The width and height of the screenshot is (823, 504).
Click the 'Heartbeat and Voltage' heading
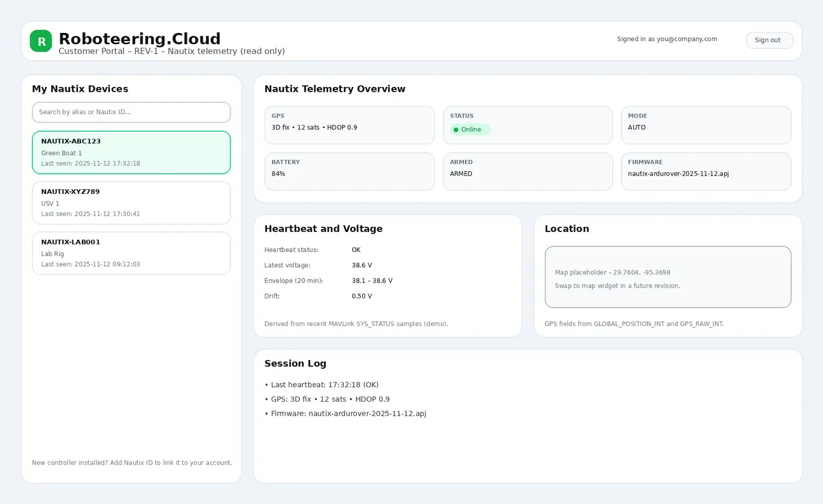(x=323, y=229)
